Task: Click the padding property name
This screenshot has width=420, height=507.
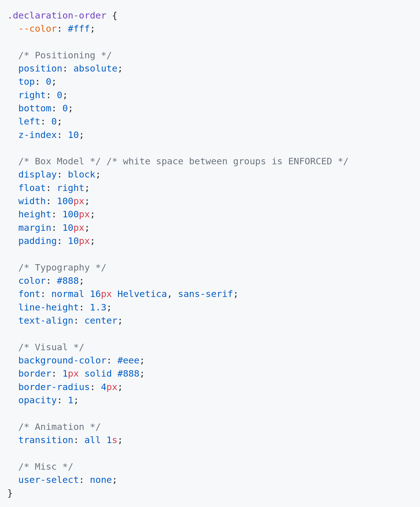Action: pos(38,241)
